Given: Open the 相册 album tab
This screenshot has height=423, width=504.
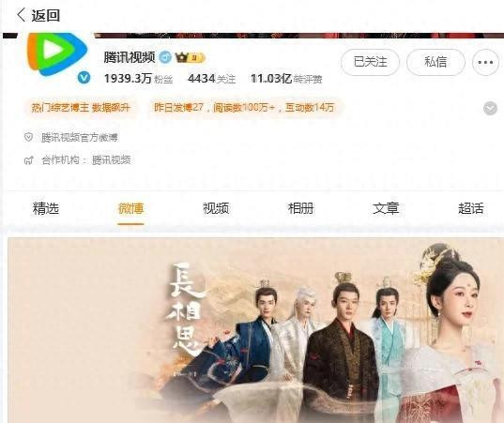Looking at the screenshot, I should tap(300, 208).
